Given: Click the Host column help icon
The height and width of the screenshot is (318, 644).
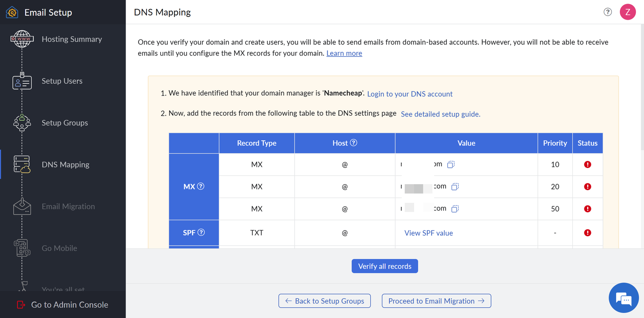Looking at the screenshot, I should tap(353, 143).
